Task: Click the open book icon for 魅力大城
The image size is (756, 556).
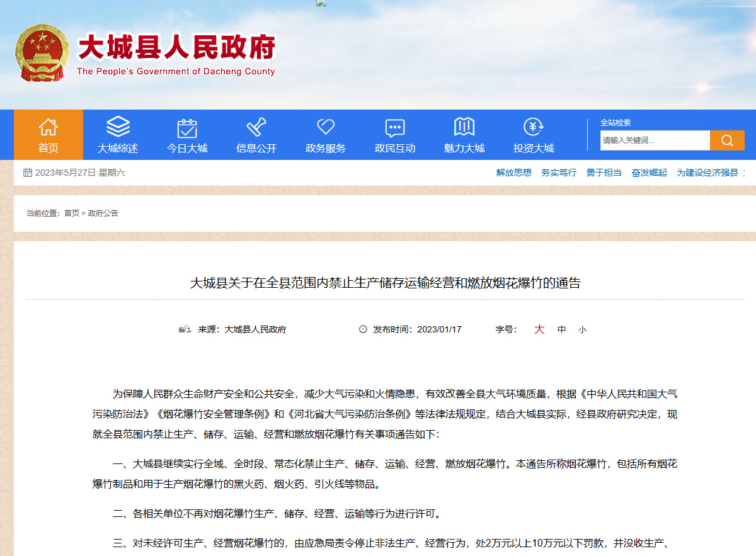Action: 464,127
